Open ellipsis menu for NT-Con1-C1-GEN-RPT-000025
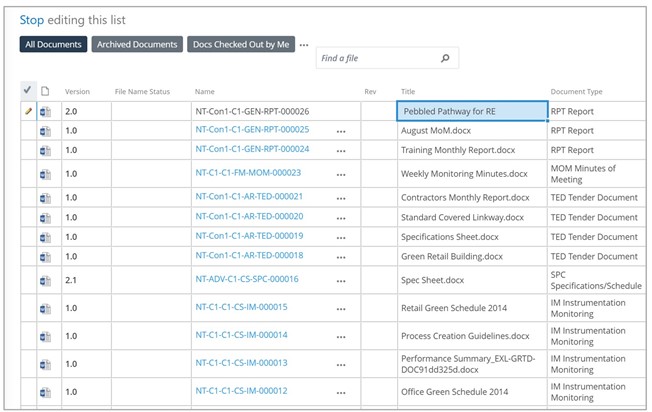This screenshot has height=412, width=652. [x=341, y=131]
